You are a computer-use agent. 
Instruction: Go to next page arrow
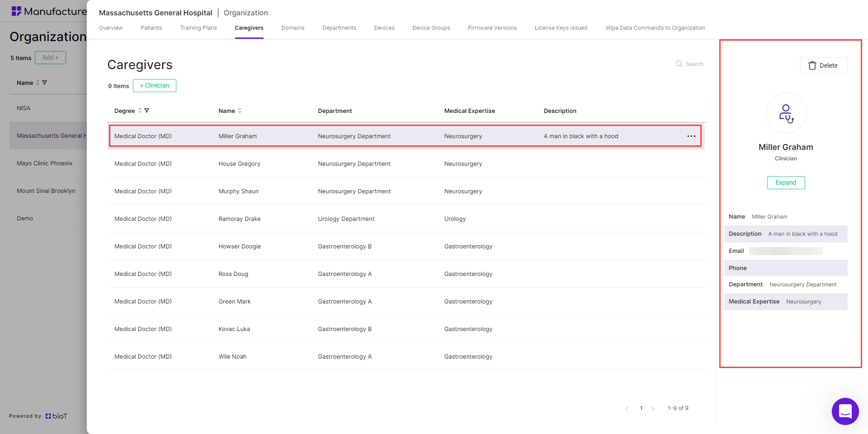click(653, 409)
